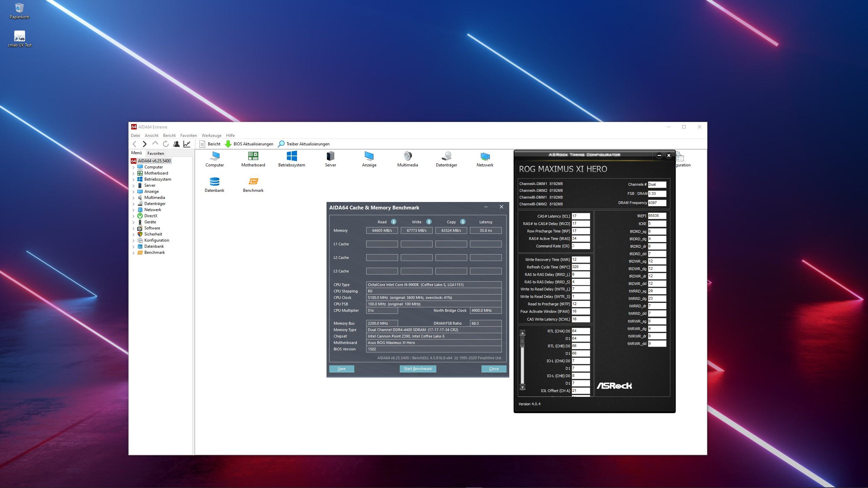868x488 pixels.
Task: Select Sicherheit in the sidebar tree
Action: 153,234
